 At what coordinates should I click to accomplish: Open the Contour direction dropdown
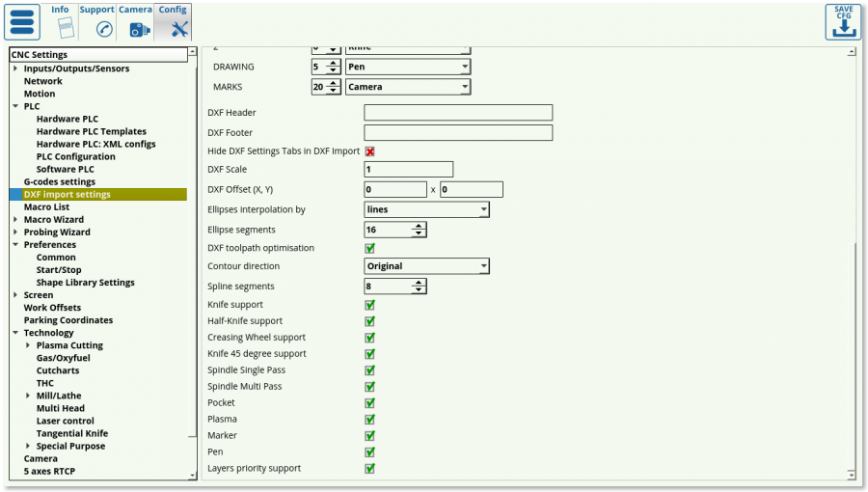coord(426,266)
